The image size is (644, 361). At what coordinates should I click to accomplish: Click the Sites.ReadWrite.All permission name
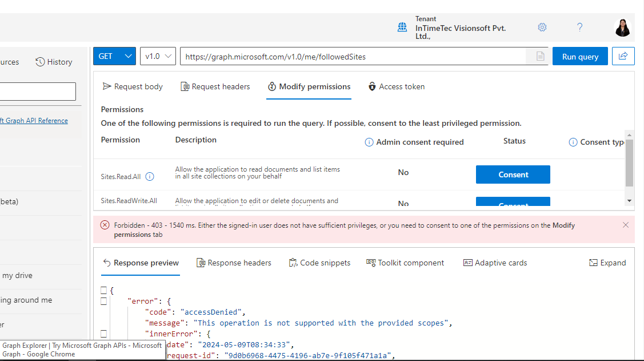coord(129,201)
